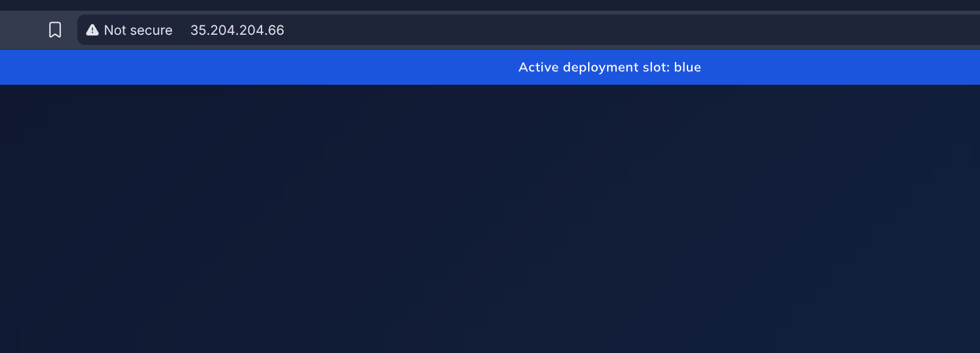Click the word "Not" in the security chip

[x=114, y=30]
